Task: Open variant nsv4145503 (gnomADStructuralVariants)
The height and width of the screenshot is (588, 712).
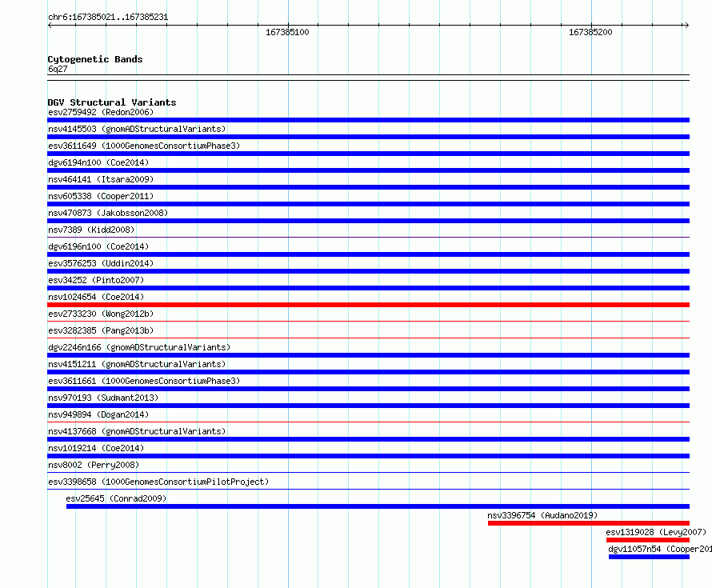Action: pos(137,129)
